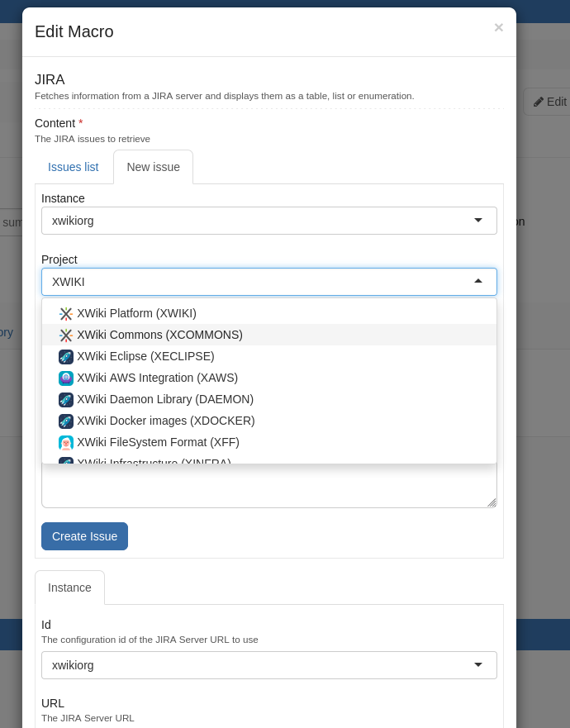Viewport: 570px width, 728px height.
Task: Click the XWiki Docker images rocket icon
Action: [66, 421]
